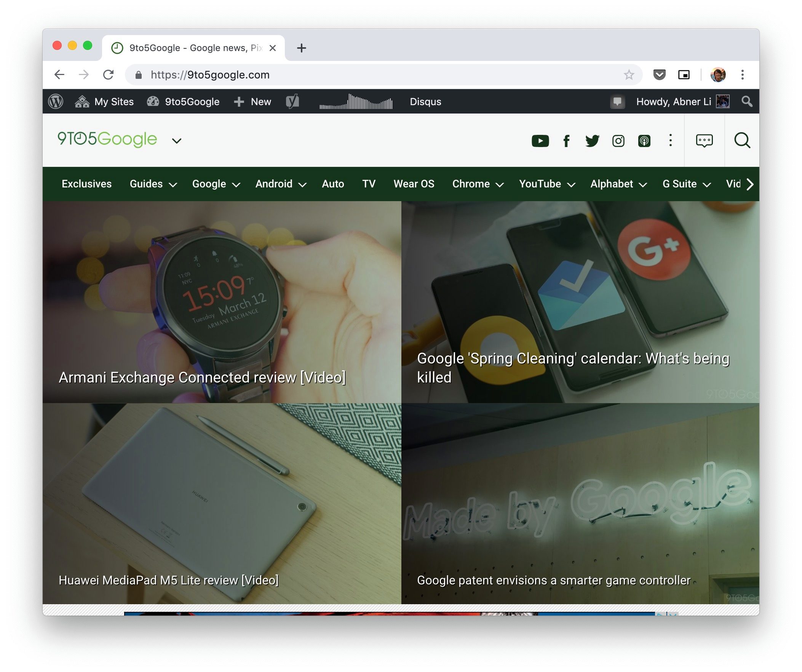The width and height of the screenshot is (802, 672).
Task: Click the Facebook icon in site header
Action: tap(566, 141)
